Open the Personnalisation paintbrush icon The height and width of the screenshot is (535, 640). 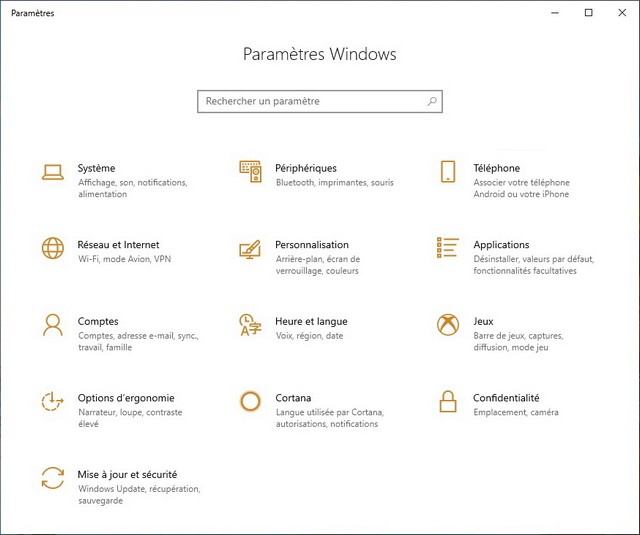click(x=250, y=249)
